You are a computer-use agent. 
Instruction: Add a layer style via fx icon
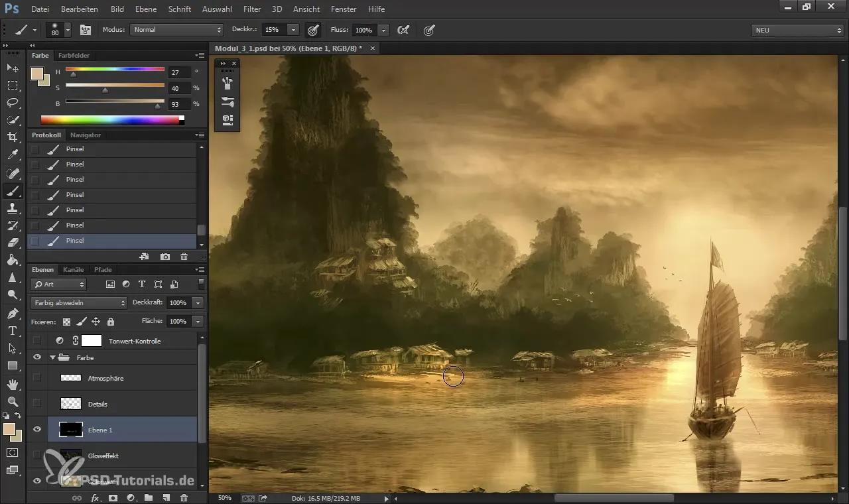click(95, 497)
